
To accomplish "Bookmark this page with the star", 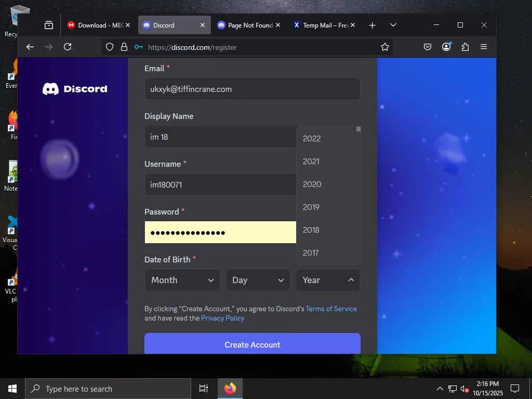I will 385,47.
